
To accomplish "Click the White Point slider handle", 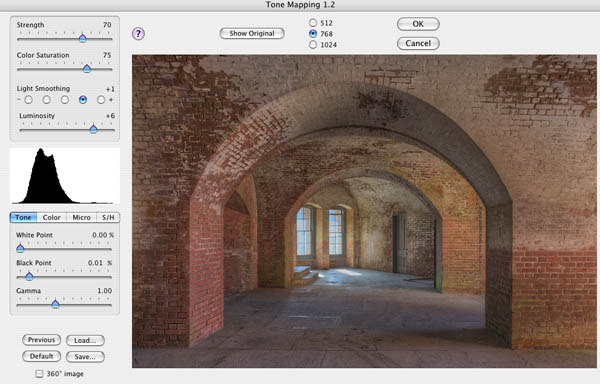I will pyautogui.click(x=20, y=248).
